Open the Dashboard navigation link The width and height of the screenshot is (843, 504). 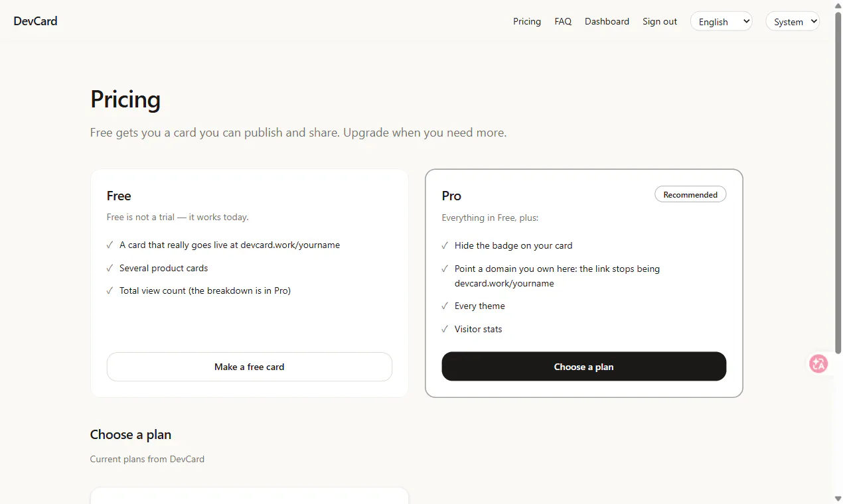click(607, 21)
